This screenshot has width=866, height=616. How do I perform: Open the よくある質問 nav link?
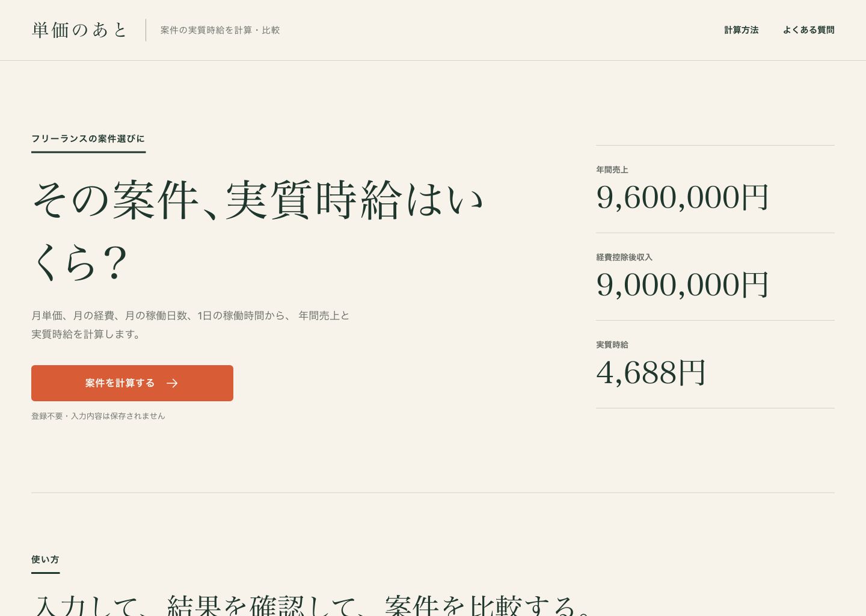[x=808, y=30]
